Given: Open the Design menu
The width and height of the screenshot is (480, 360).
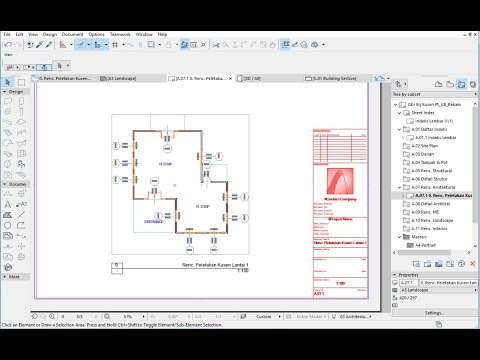Looking at the screenshot, I should pyautogui.click(x=50, y=34).
